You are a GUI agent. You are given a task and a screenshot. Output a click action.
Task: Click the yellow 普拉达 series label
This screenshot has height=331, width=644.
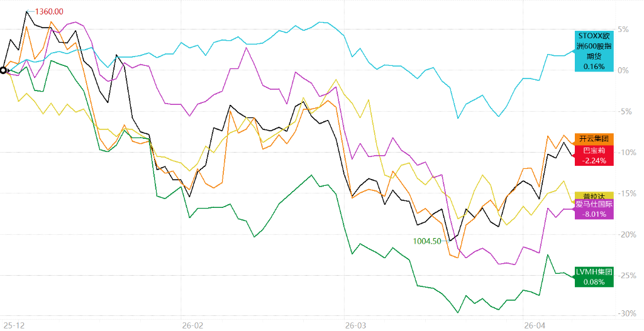[x=594, y=196]
